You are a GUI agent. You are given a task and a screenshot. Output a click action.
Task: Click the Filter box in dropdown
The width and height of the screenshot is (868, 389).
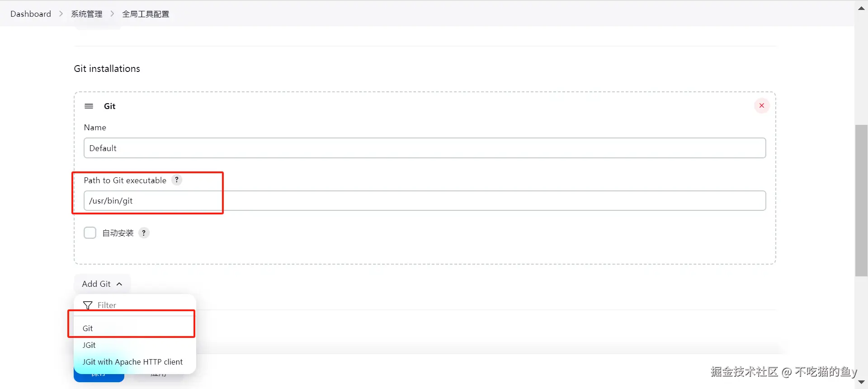tap(136, 305)
